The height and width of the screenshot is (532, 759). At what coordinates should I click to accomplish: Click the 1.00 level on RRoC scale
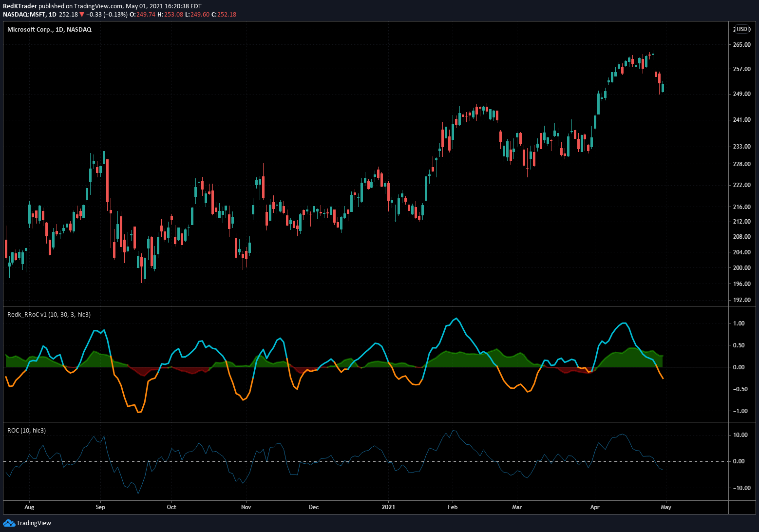(739, 323)
